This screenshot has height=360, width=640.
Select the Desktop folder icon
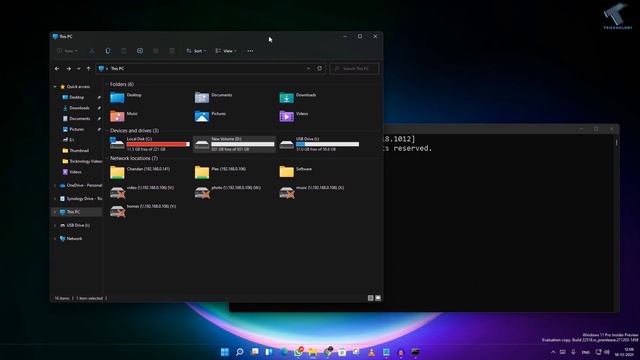[x=117, y=98]
